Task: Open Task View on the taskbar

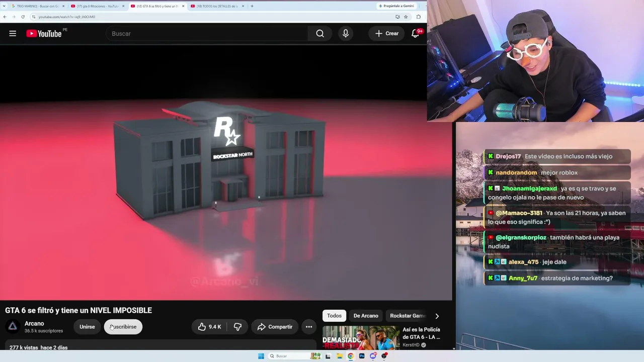Action: point(329,356)
